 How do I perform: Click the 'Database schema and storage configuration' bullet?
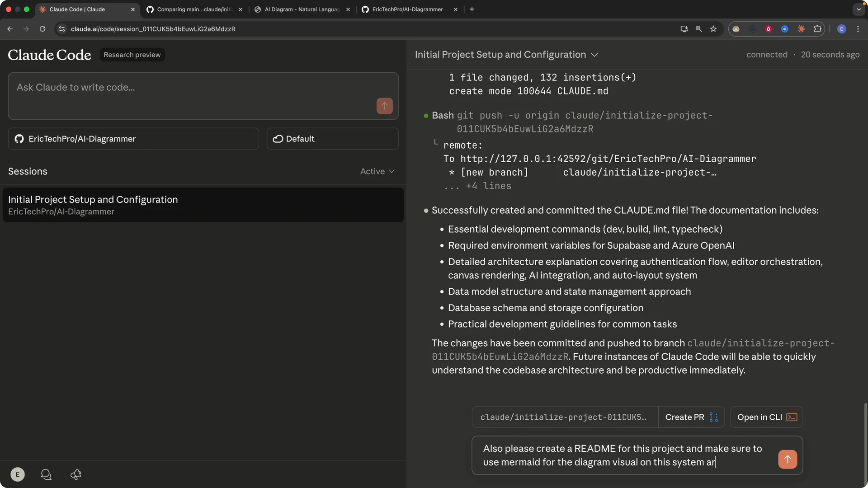point(545,308)
